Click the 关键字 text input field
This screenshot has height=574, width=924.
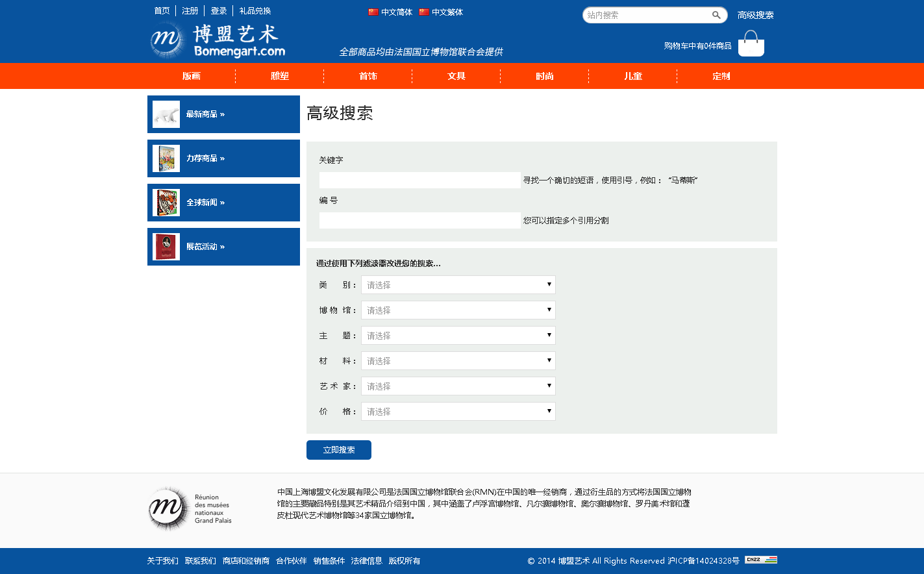coord(419,180)
